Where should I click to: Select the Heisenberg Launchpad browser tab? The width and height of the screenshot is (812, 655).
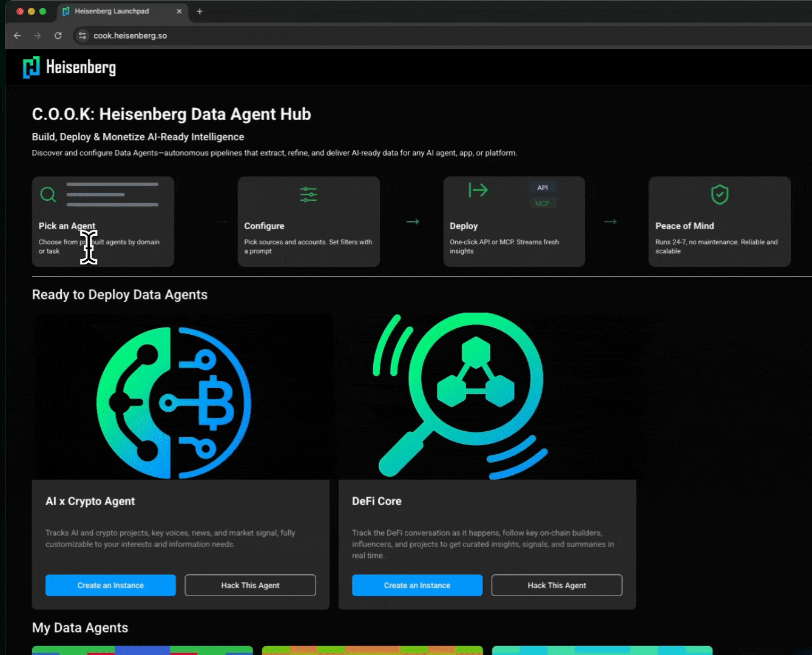click(x=122, y=11)
